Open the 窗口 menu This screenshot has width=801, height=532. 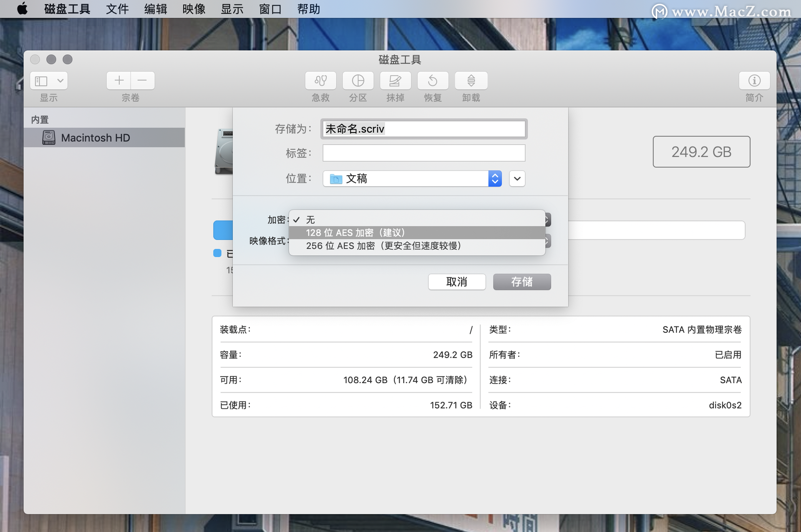coord(270,9)
